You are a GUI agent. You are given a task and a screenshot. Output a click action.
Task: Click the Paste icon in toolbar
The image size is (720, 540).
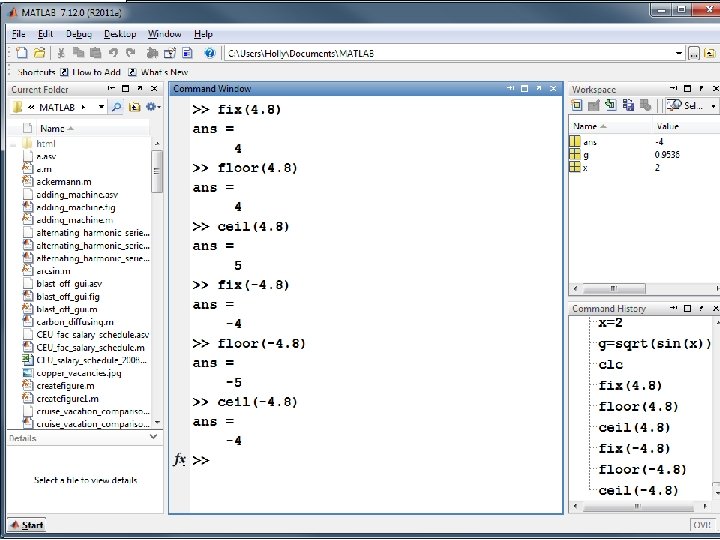tap(96, 53)
